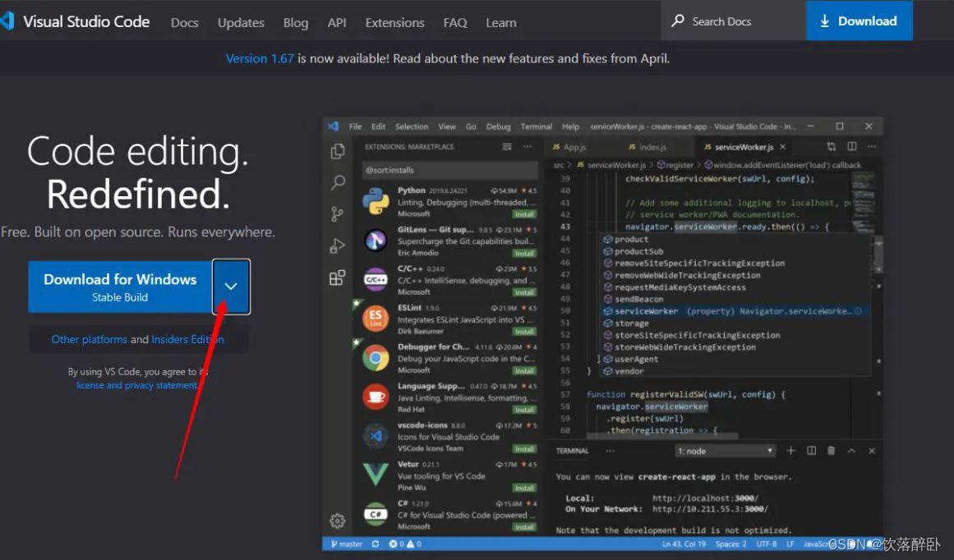The image size is (954, 560).
Task: Click the split terminal icon
Action: tap(811, 451)
